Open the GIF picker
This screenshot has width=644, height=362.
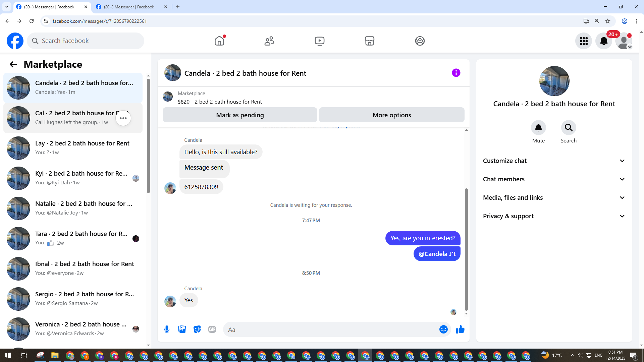click(x=212, y=329)
